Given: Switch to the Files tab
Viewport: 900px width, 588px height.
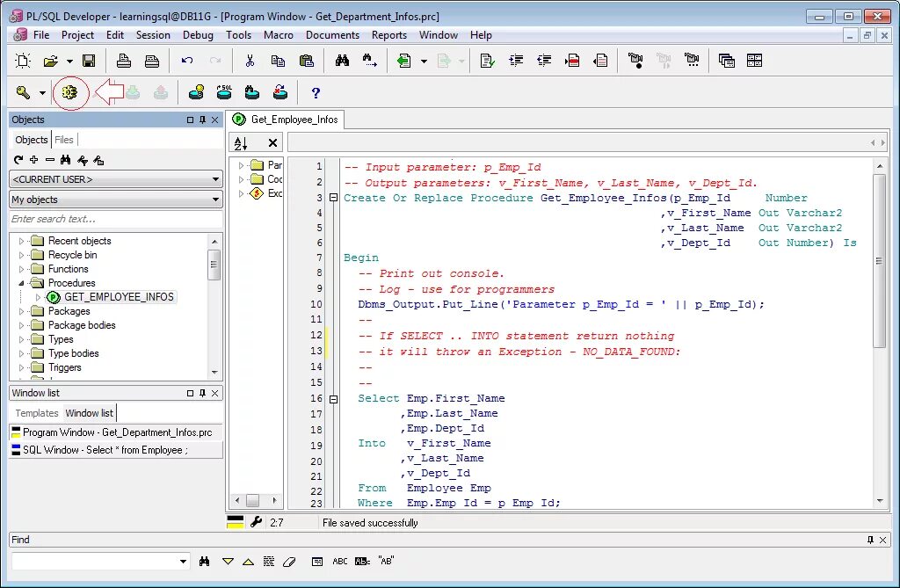Looking at the screenshot, I should pos(63,140).
